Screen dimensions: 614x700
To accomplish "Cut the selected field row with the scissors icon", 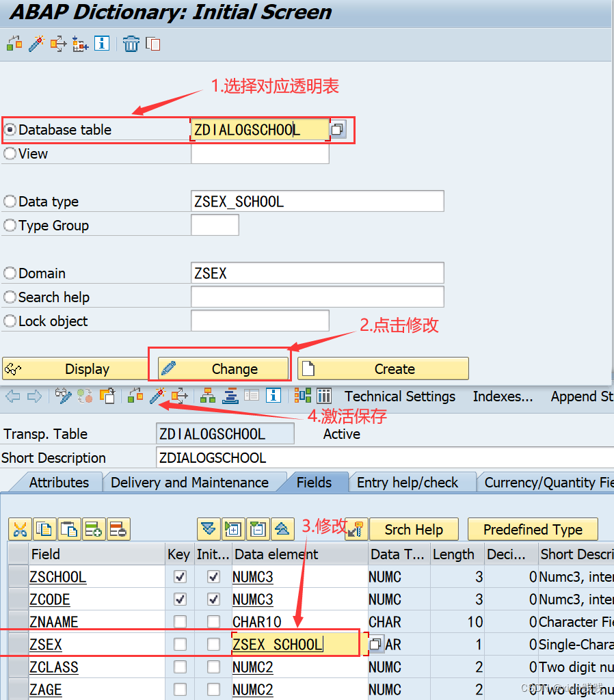I will click(20, 529).
